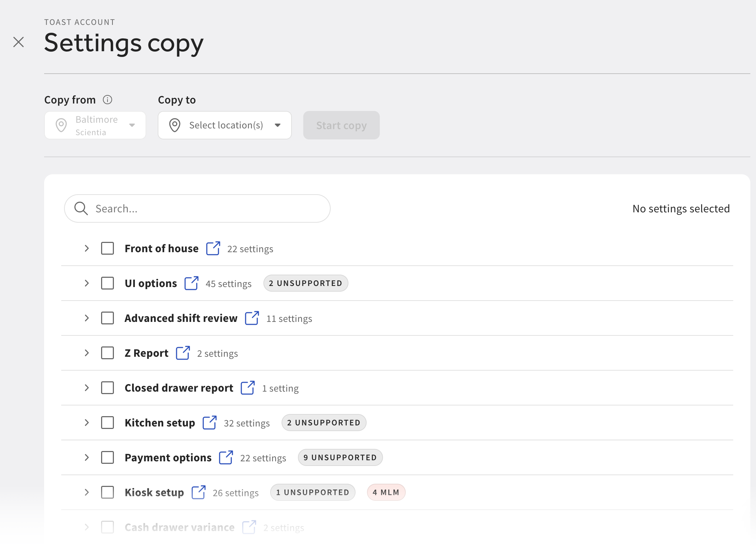The height and width of the screenshot is (557, 756).
Task: Open the Select location(s) dropdown
Action: click(x=225, y=125)
